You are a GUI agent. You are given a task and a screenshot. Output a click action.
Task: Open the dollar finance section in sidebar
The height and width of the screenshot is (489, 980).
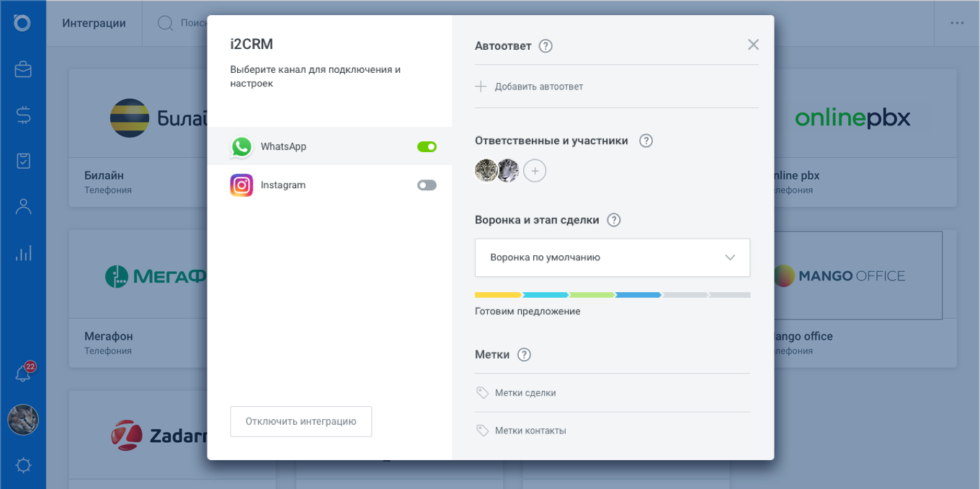[x=23, y=115]
